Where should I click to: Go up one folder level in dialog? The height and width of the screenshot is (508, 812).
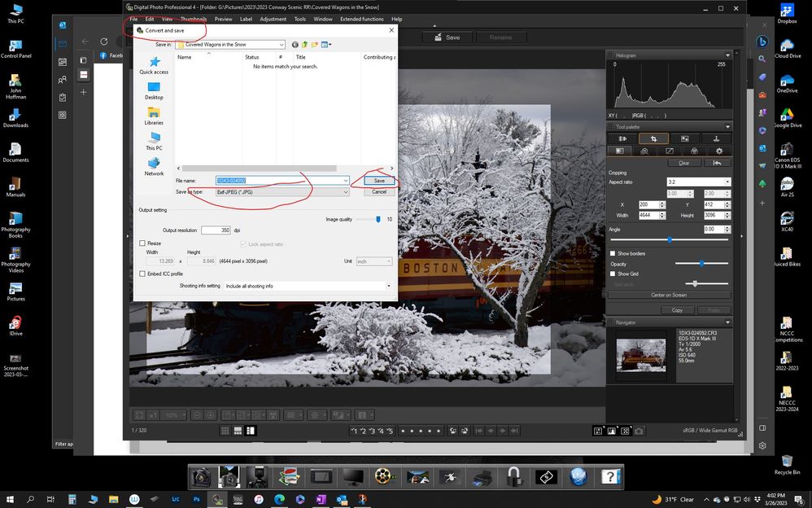click(304, 45)
